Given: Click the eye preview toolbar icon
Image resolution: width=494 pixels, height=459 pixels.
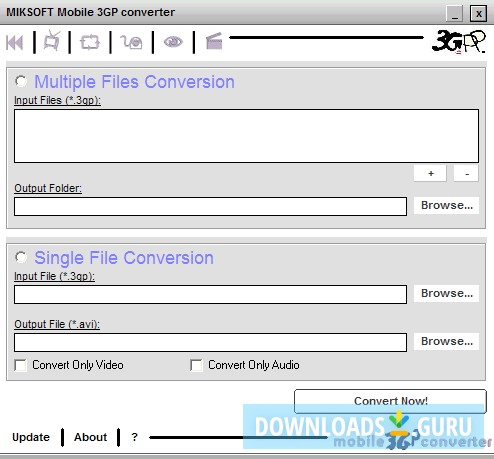Looking at the screenshot, I should (x=173, y=42).
